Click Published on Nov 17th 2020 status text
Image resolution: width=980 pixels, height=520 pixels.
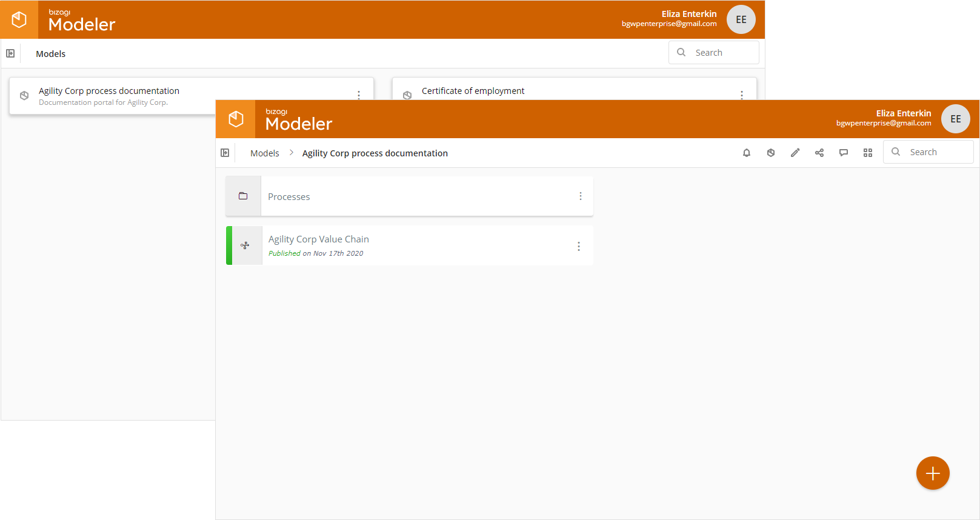[316, 253]
